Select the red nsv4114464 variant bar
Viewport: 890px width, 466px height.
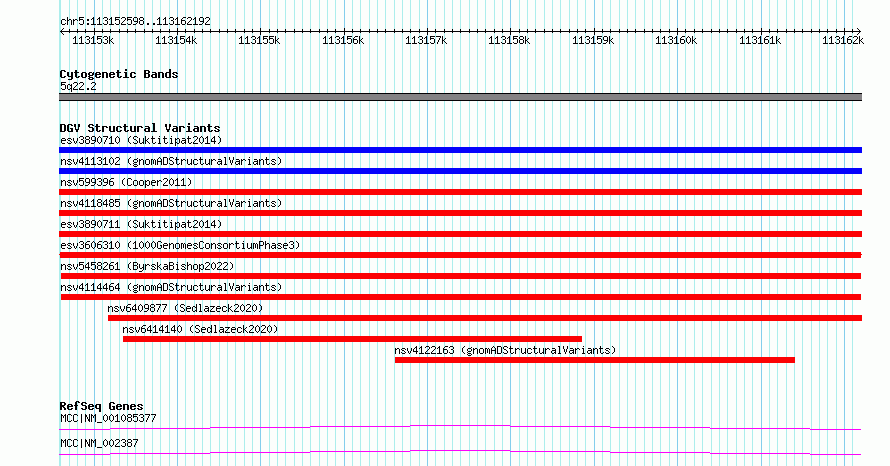461,297
